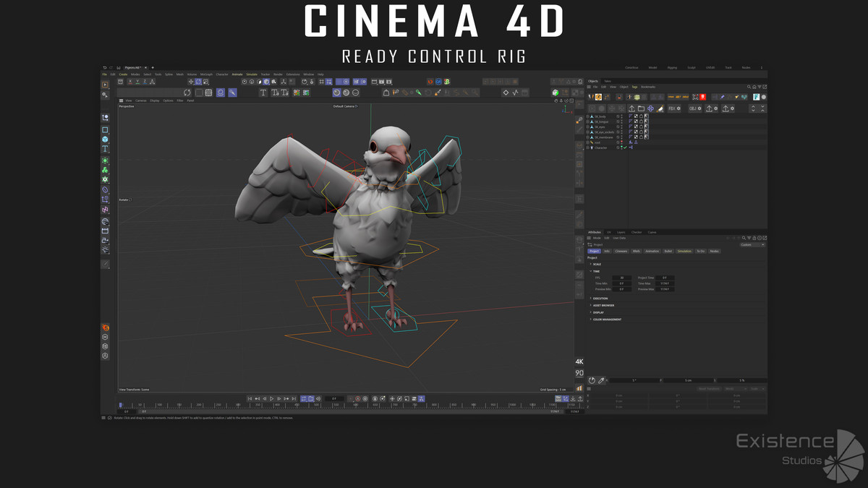
Task: Switch to the Layers tab
Action: pyautogui.click(x=621, y=232)
